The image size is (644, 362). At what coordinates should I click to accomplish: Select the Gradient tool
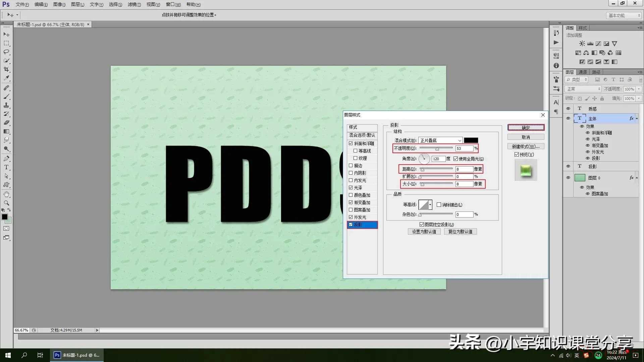pyautogui.click(x=6, y=131)
